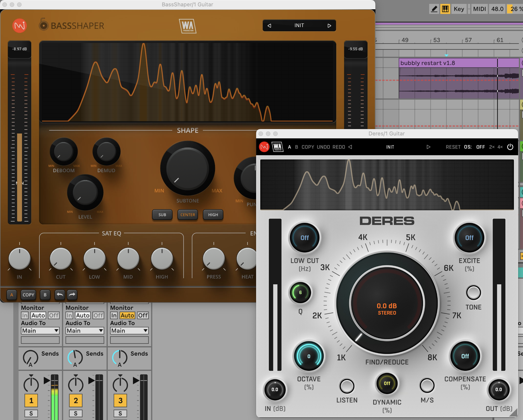Open track 1 Audio To dropdown
Screen dimensions: 523x420
tap(40, 331)
